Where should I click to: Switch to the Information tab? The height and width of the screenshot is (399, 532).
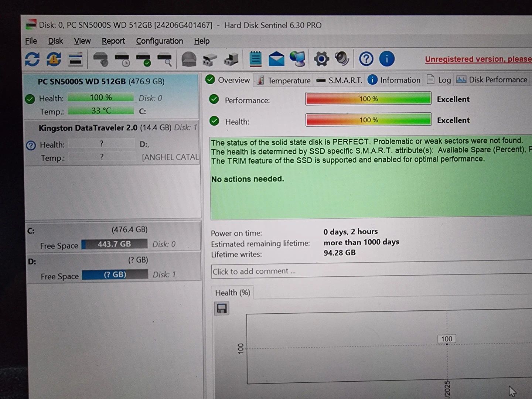pos(394,80)
